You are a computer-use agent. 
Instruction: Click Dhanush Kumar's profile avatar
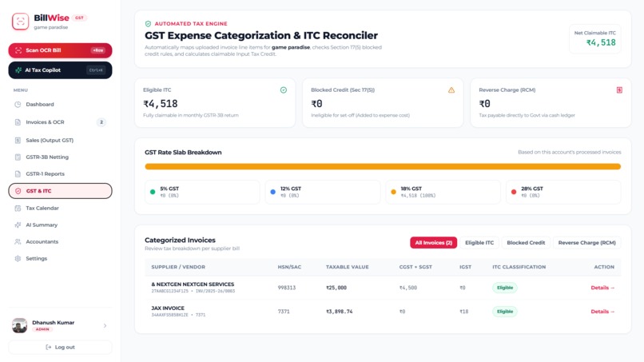[x=19, y=325]
